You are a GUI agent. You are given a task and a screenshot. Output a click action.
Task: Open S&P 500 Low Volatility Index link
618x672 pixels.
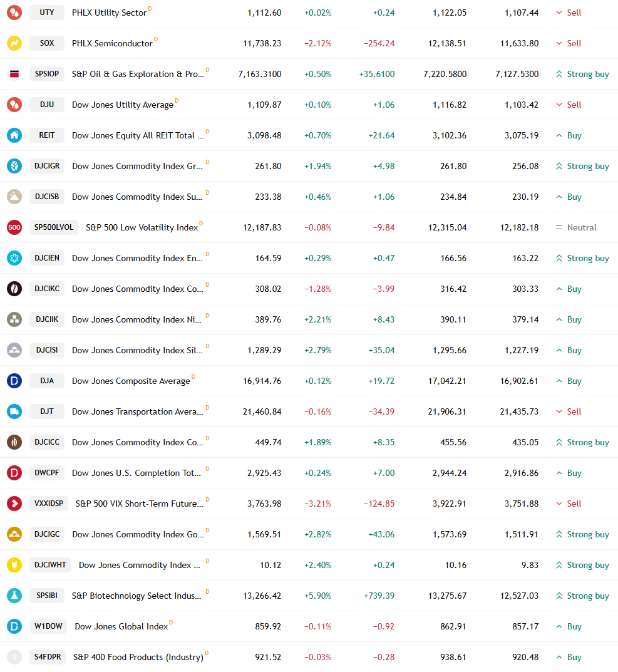(142, 227)
